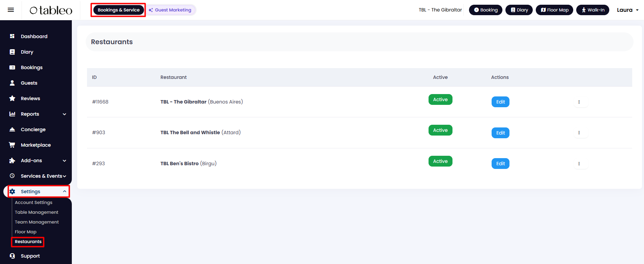Click the Services & Events clock icon
This screenshot has height=264, width=644.
12,176
